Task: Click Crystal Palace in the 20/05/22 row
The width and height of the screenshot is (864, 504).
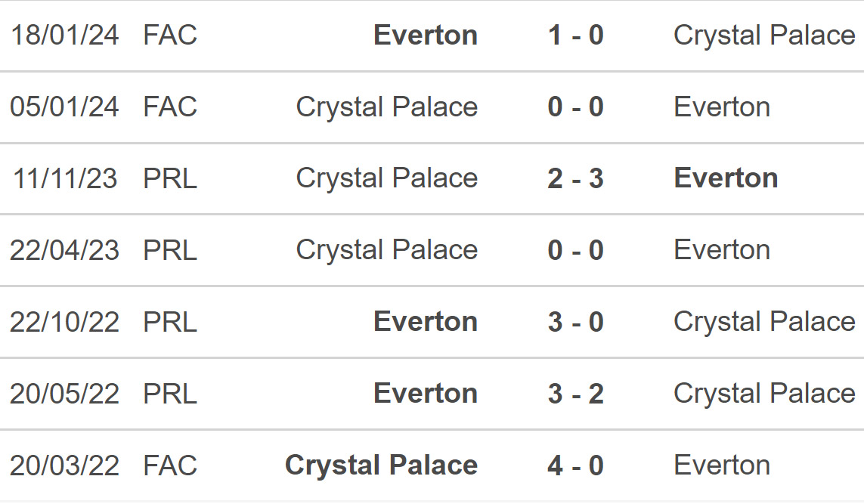Action: (764, 393)
